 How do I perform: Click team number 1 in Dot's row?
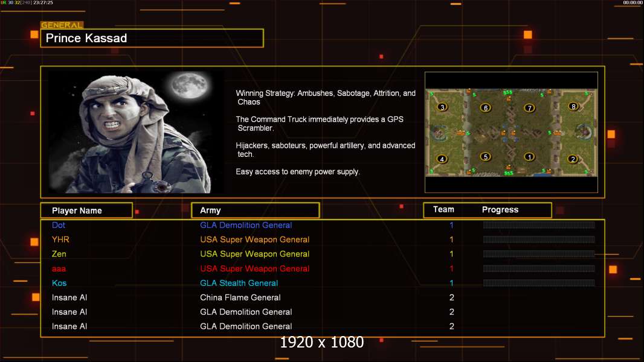[x=451, y=225]
